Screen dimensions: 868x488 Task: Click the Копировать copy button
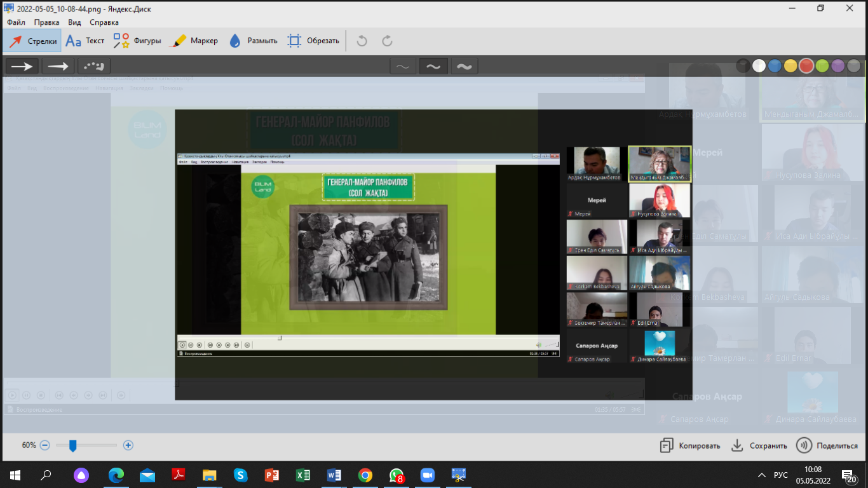(690, 445)
